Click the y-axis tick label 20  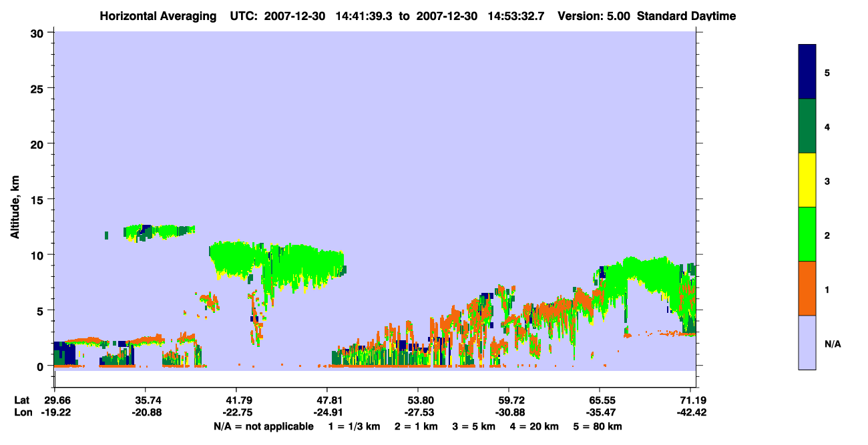39,143
